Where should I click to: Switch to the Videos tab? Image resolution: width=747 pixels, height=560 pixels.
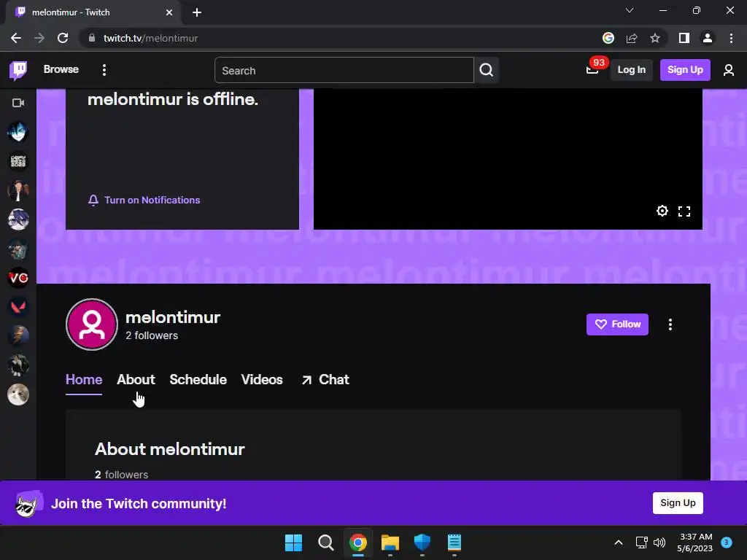point(262,379)
